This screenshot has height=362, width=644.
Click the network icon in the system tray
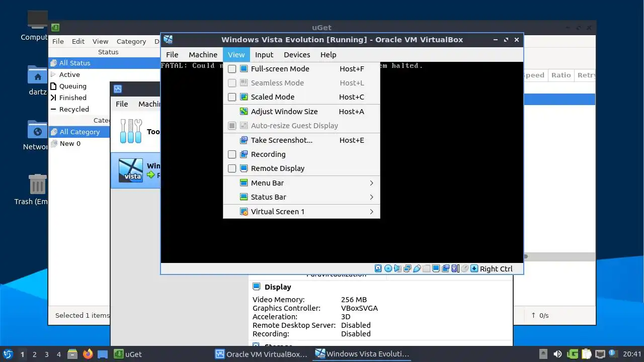click(x=600, y=354)
